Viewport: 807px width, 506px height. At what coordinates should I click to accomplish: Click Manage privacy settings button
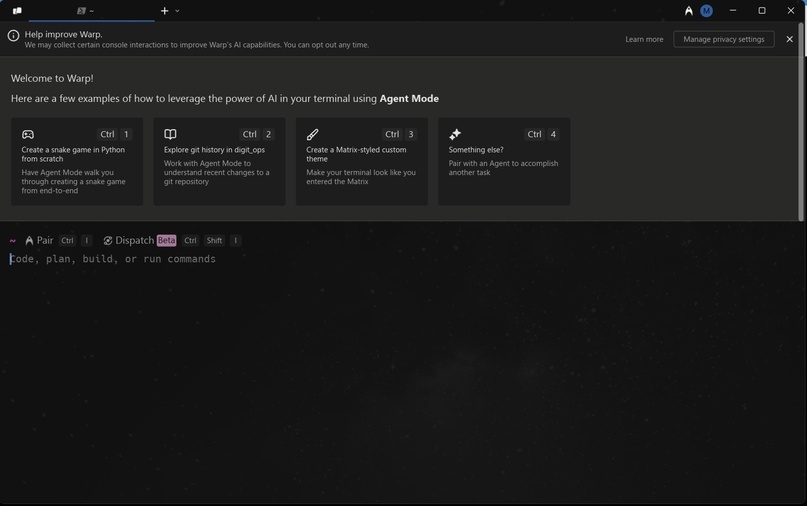[724, 39]
